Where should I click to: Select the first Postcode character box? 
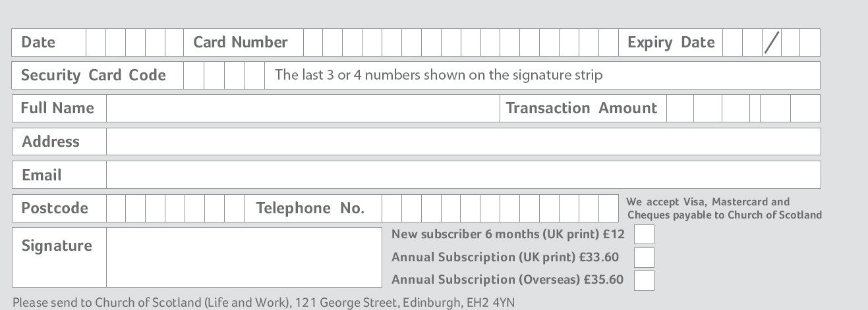coord(116,208)
